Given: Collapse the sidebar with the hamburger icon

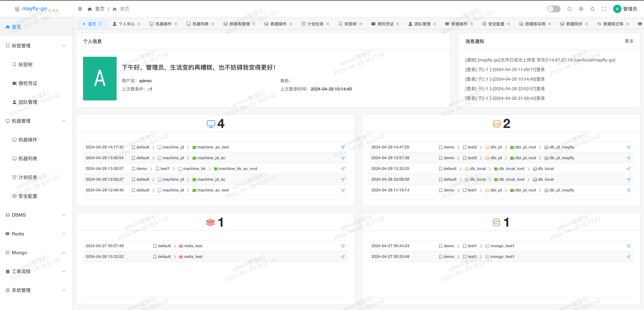Looking at the screenshot, I should click(x=80, y=9).
